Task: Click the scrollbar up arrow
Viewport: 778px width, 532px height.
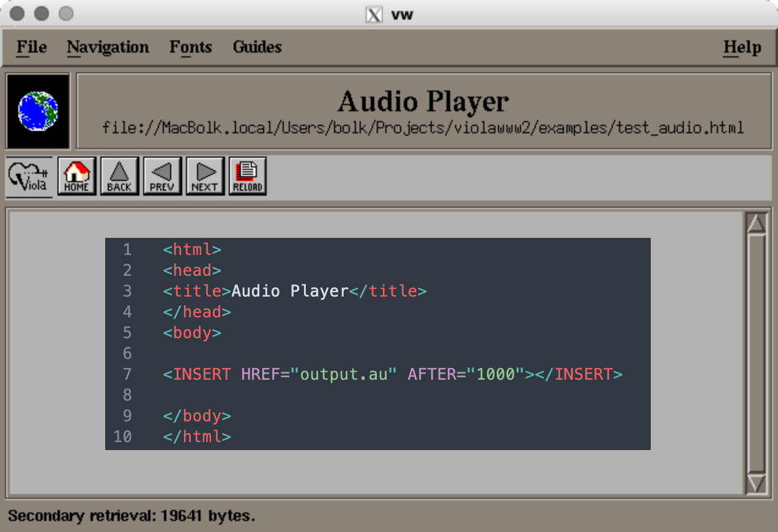Action: (x=757, y=223)
